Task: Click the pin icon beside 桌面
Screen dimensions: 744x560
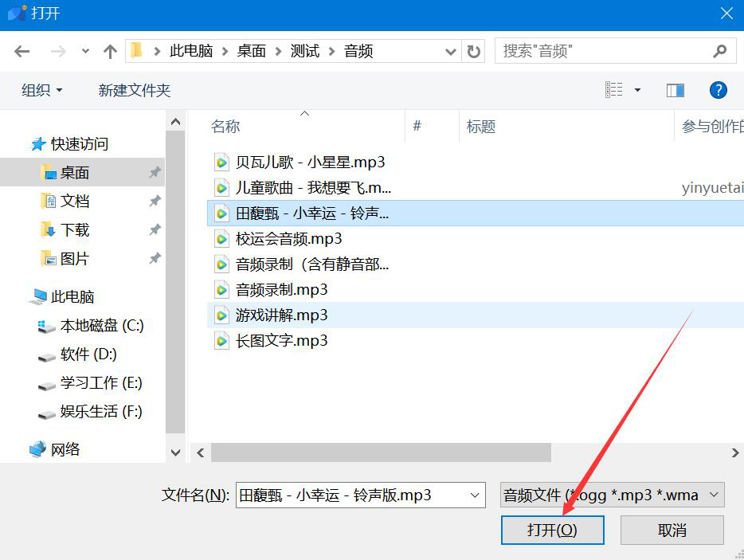Action: (x=155, y=172)
